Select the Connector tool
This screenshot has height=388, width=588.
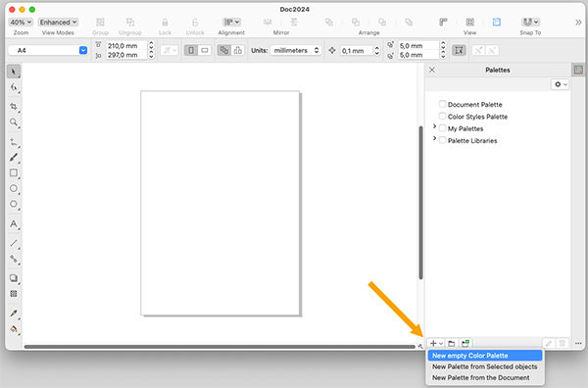tap(14, 259)
